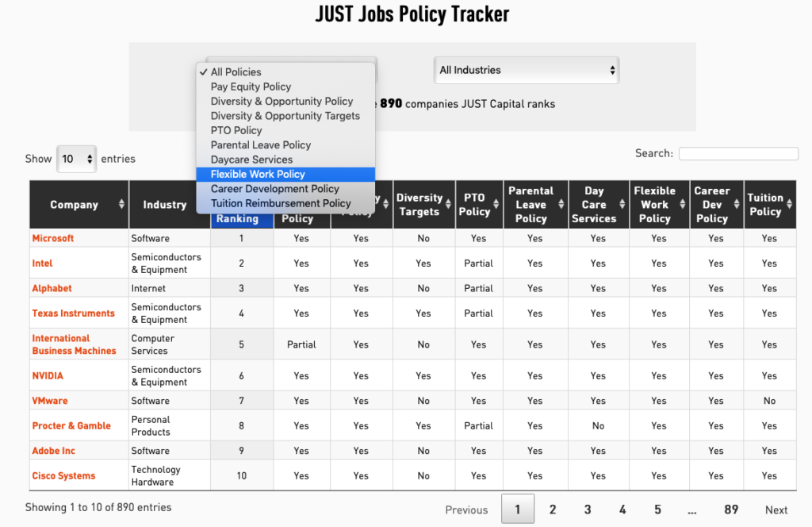The width and height of the screenshot is (812, 527).
Task: Go to page 2 of results
Action: tap(553, 510)
